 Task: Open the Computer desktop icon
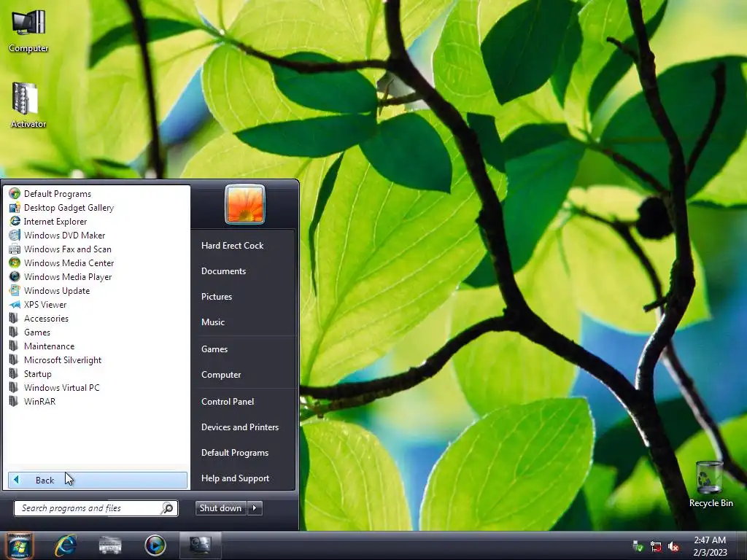coord(28,31)
